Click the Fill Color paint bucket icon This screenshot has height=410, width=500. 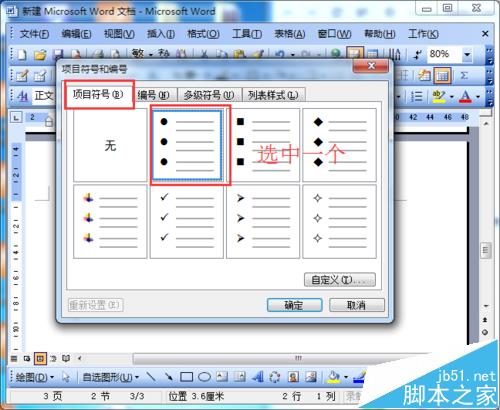click(x=333, y=377)
